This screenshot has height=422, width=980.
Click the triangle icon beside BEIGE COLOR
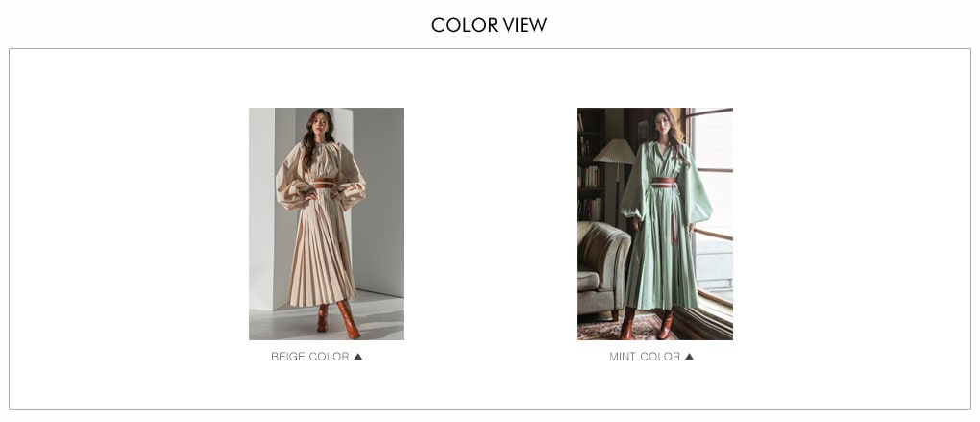coord(358,357)
